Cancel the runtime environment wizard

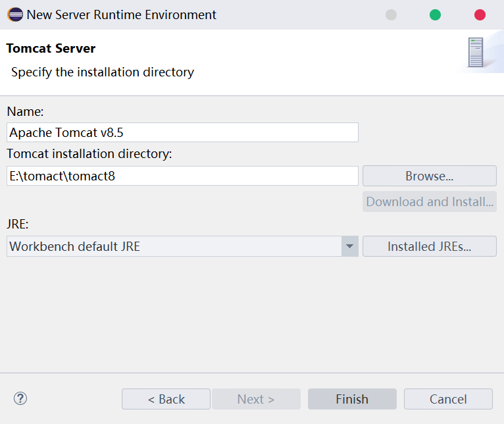coord(448,399)
